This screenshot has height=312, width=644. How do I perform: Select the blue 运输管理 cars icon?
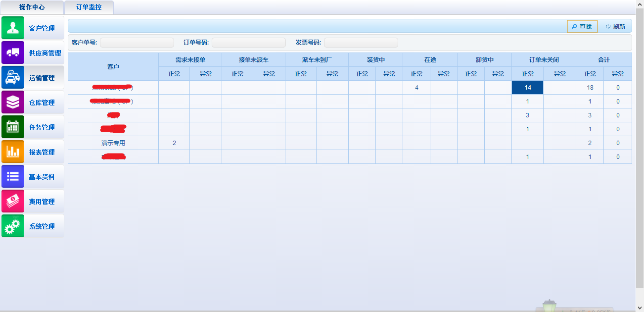tap(13, 77)
